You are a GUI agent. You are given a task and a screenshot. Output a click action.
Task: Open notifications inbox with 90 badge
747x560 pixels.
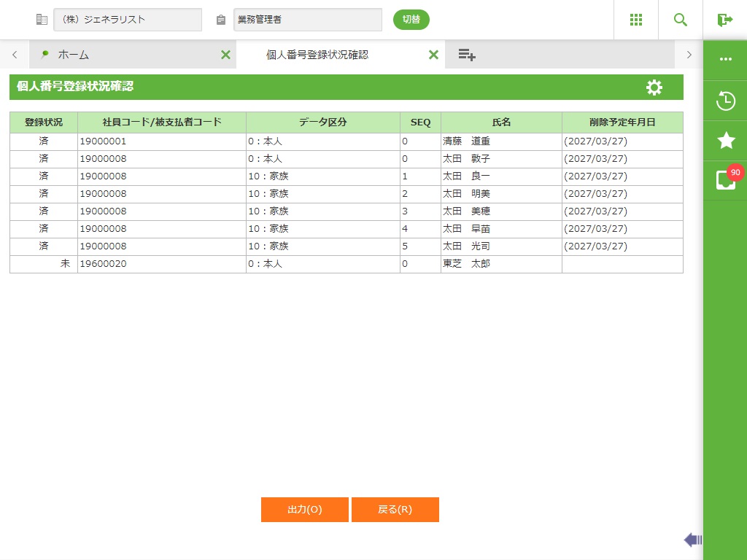tap(725, 180)
